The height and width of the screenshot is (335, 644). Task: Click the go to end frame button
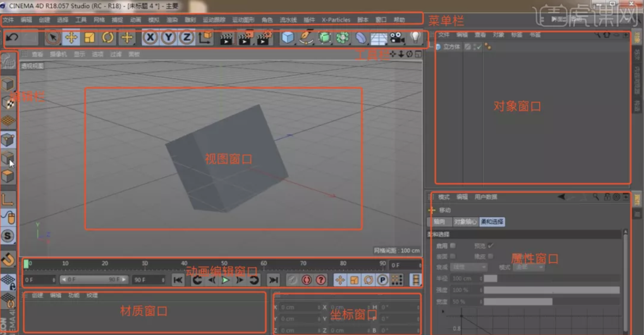click(274, 280)
